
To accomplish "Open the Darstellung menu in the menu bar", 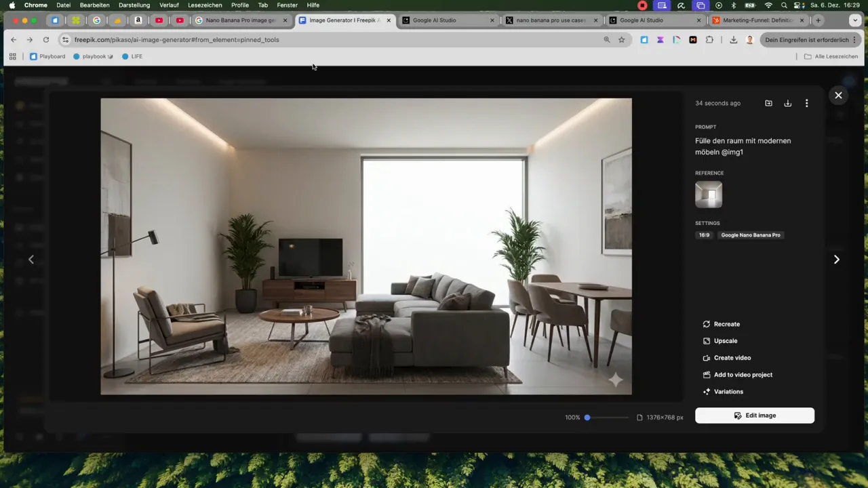I will tap(134, 5).
